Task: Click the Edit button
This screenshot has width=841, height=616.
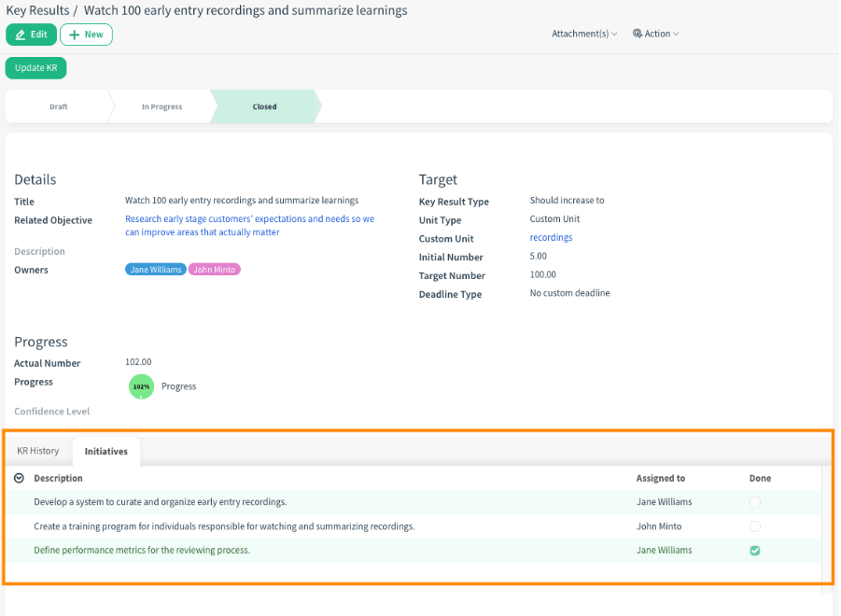Action: click(31, 35)
